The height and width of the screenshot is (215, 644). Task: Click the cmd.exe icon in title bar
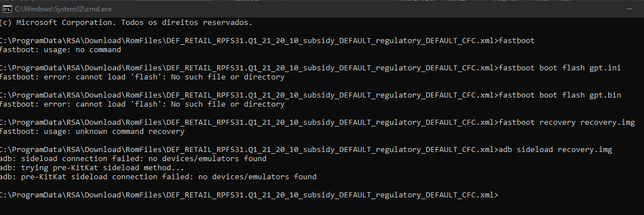point(7,9)
